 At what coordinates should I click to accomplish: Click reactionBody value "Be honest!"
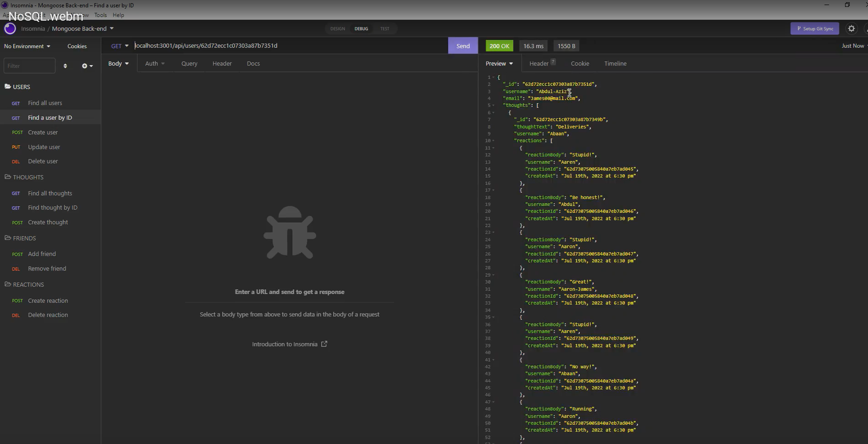[586, 197]
